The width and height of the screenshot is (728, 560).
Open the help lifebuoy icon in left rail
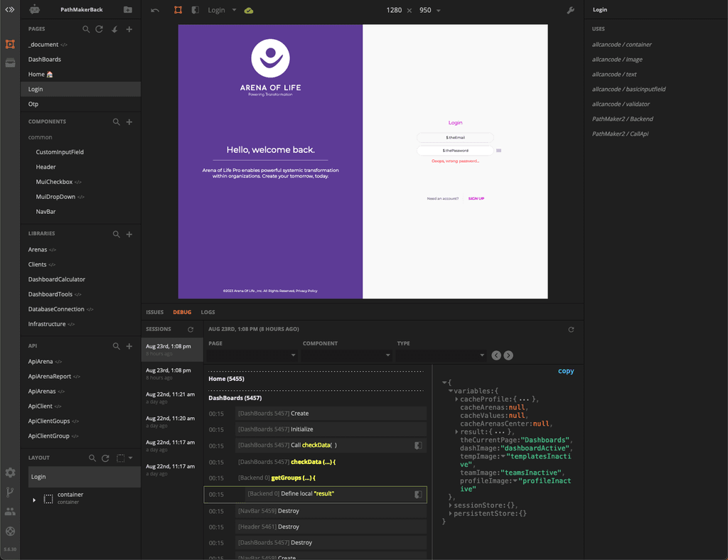coord(10,532)
